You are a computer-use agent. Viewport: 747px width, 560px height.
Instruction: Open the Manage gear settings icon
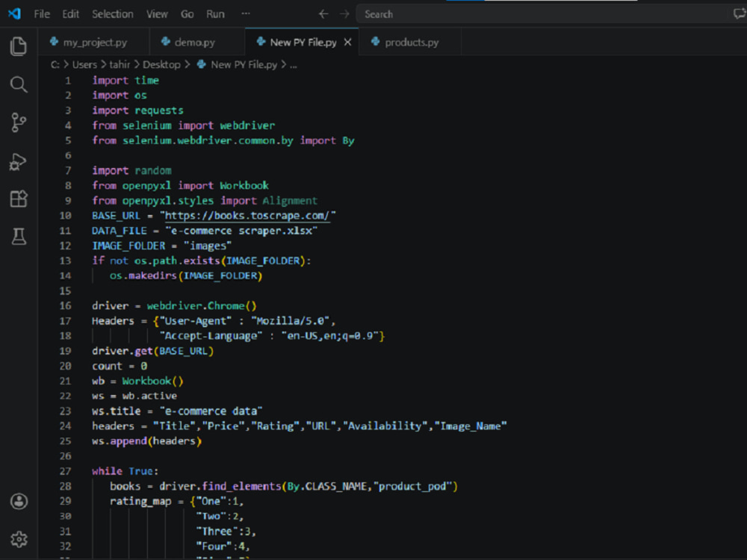tap(19, 539)
